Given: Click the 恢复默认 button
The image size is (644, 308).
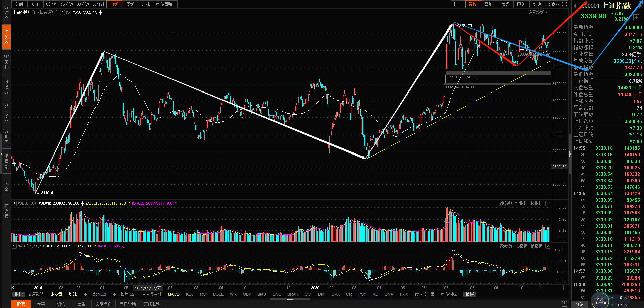Looking at the screenshot, I should point(36,294).
